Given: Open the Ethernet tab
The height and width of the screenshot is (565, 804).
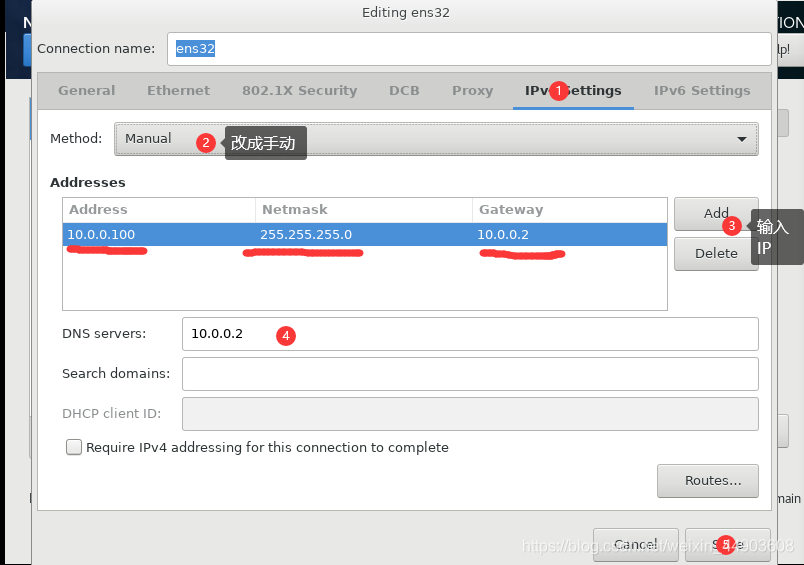Looking at the screenshot, I should tap(178, 91).
